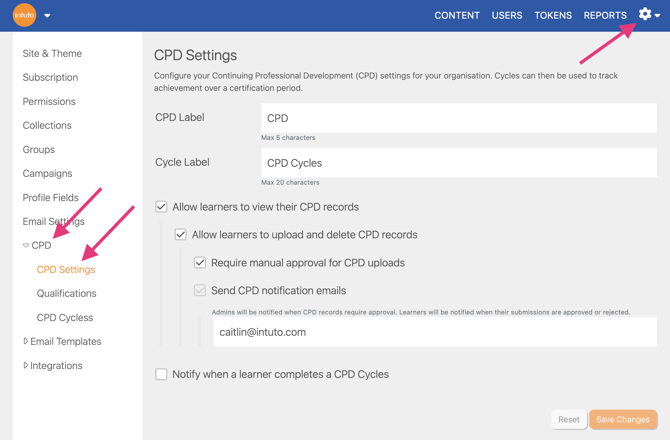
Task: Click the Intuto logo icon
Action: pyautogui.click(x=24, y=15)
